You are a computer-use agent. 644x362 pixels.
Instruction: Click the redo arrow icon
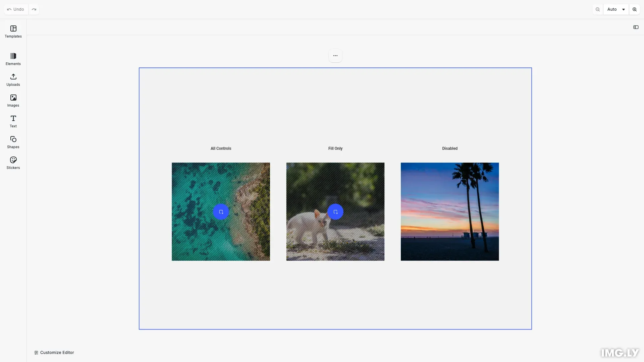[34, 9]
